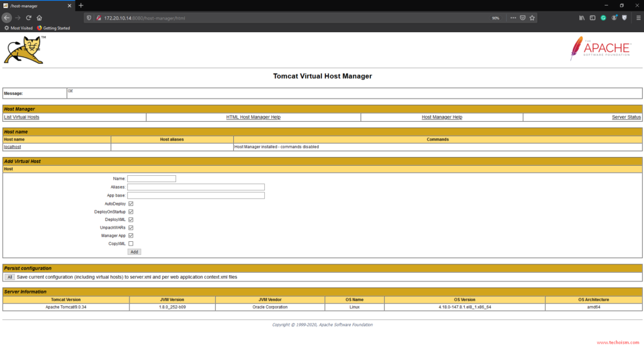Click the OK message text
The height and width of the screenshot is (348, 644).
(x=70, y=91)
